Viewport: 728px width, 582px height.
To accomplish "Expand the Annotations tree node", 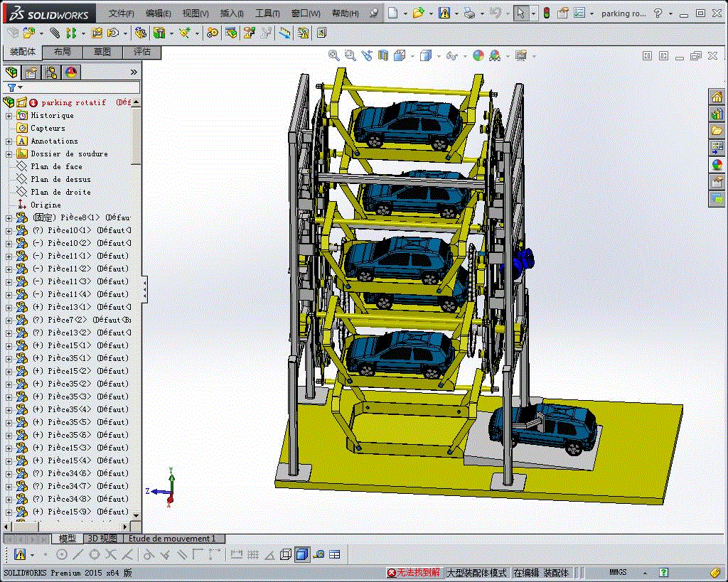I will (x=9, y=141).
